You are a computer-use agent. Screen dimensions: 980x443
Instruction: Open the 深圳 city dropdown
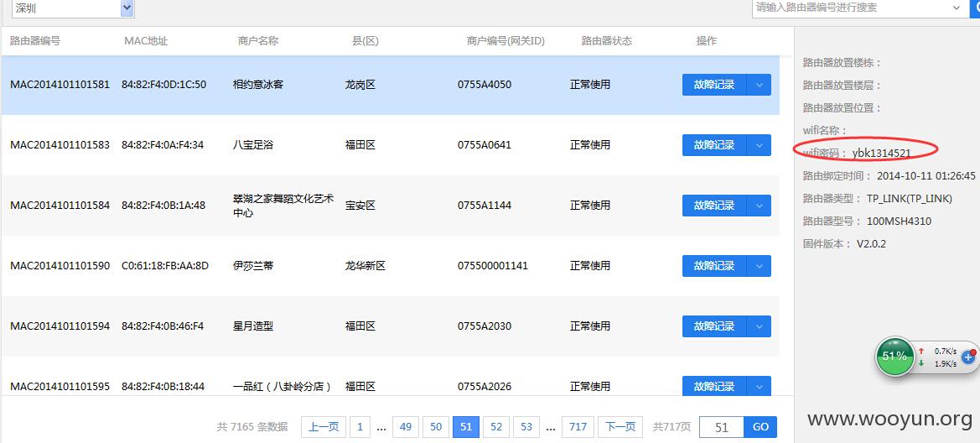click(72, 8)
